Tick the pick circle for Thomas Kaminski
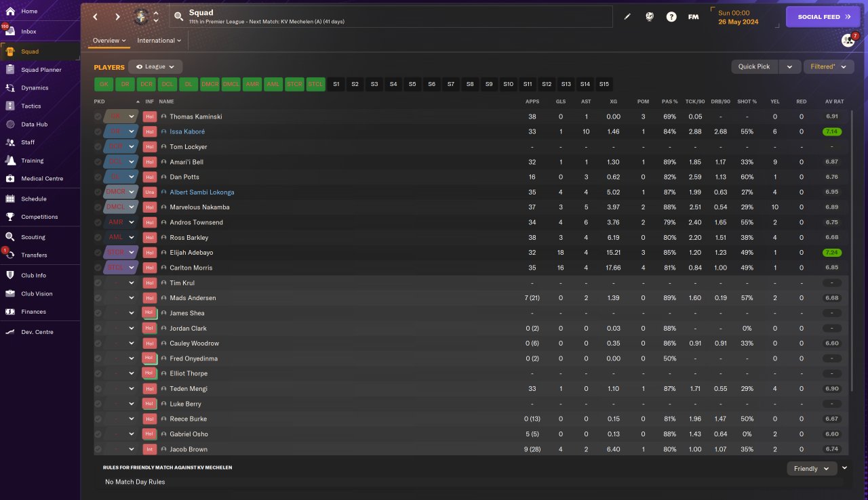 click(98, 117)
